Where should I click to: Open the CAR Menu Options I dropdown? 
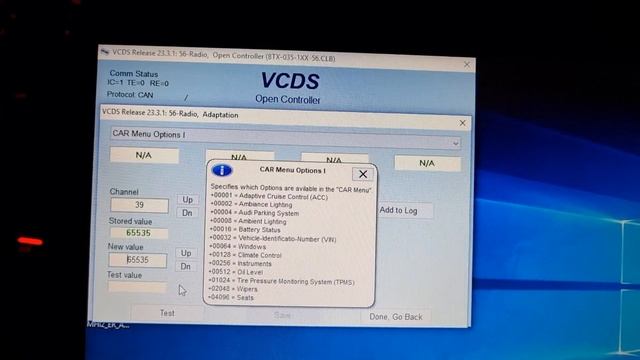pos(455,143)
